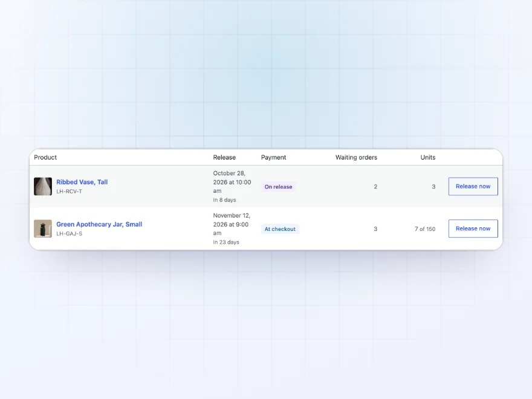The width and height of the screenshot is (532, 399).
Task: Click the November 12, 2026 release date
Action: [x=232, y=224]
